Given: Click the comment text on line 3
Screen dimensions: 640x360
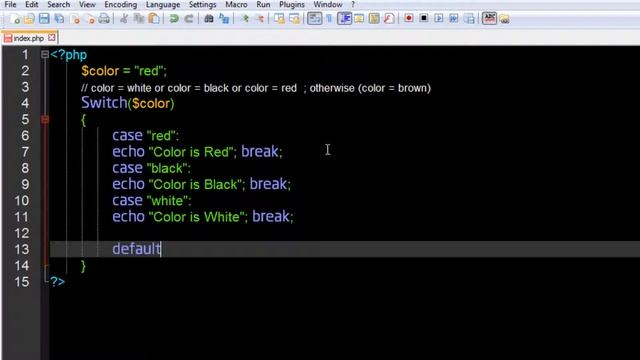Looking at the screenshot, I should pyautogui.click(x=256, y=88).
